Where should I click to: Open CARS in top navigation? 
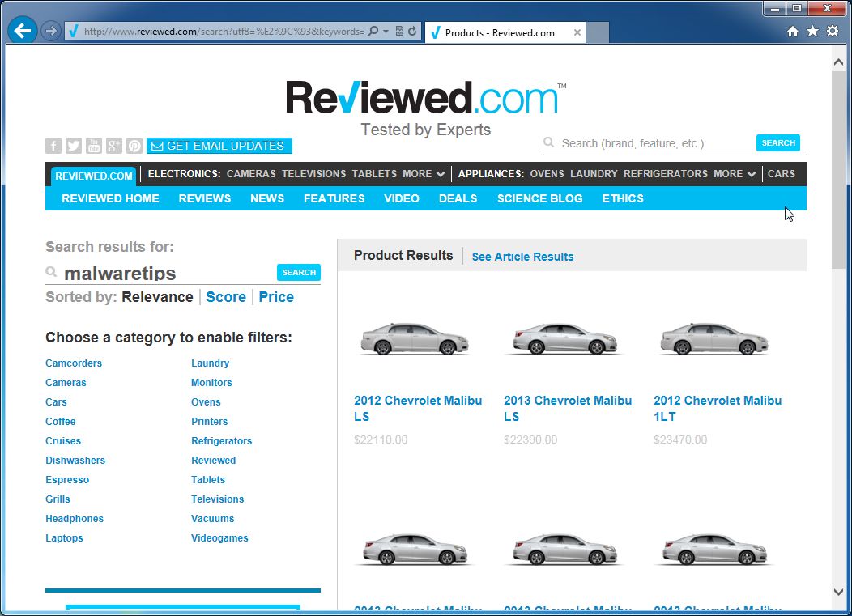782,174
